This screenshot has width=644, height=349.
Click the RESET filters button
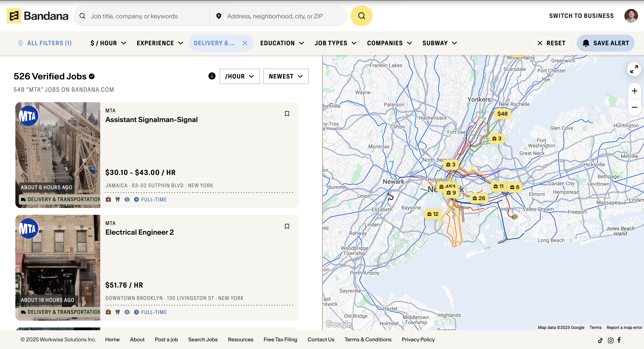[x=551, y=43]
